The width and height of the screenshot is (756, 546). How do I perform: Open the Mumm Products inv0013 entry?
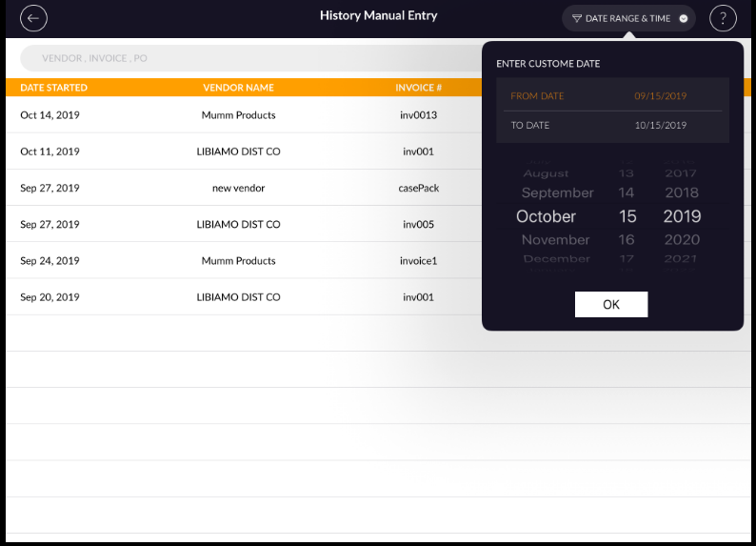point(238,115)
